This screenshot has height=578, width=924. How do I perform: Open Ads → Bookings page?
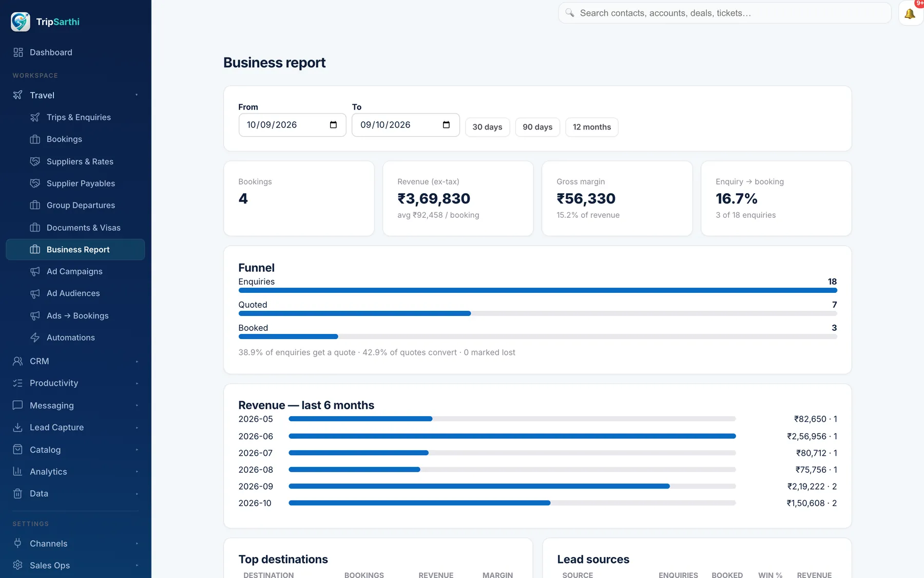click(x=75, y=315)
